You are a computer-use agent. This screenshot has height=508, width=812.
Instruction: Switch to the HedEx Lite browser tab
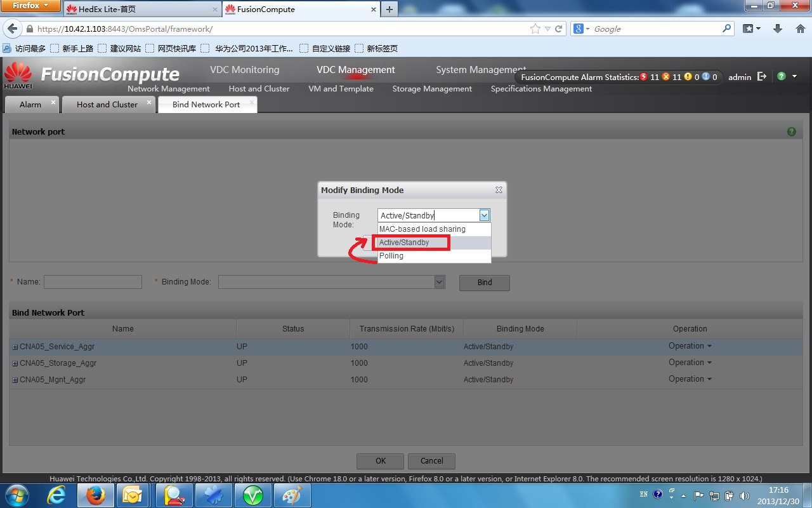(142, 9)
